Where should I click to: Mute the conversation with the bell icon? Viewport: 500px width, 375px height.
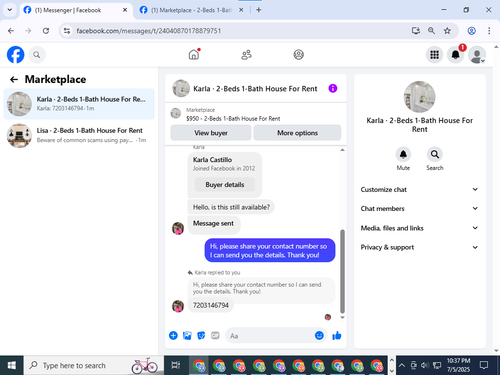tap(403, 154)
